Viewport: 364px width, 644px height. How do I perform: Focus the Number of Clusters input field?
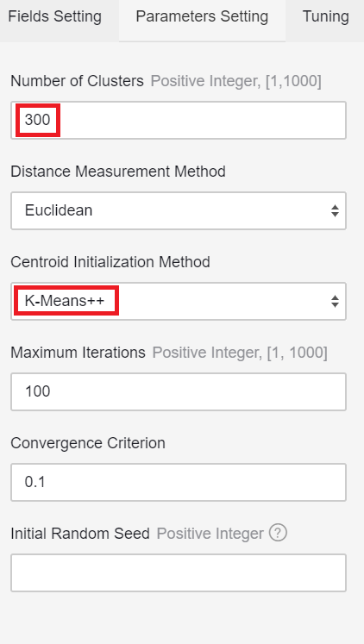click(x=179, y=120)
